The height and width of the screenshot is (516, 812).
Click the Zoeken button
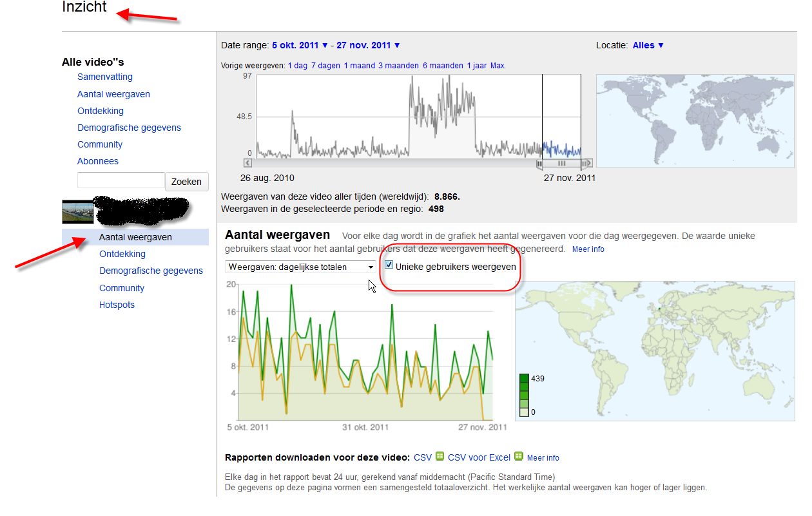pyautogui.click(x=187, y=182)
